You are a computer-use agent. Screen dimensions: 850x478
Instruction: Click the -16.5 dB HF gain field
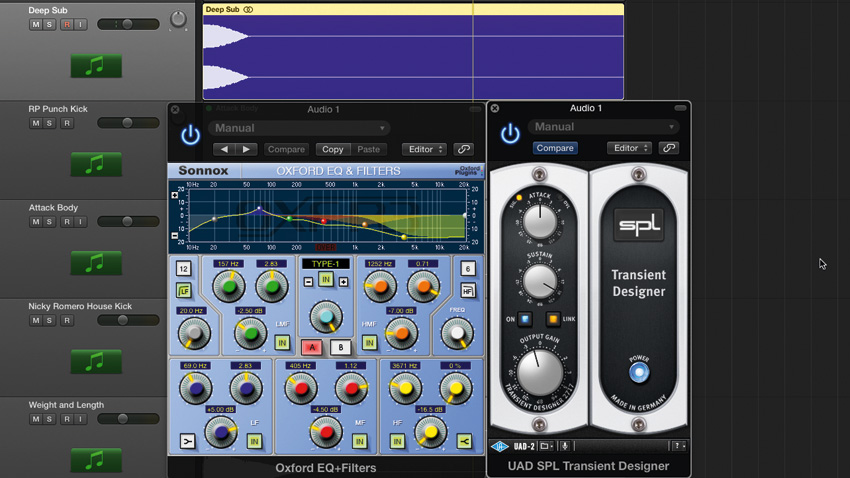point(430,409)
